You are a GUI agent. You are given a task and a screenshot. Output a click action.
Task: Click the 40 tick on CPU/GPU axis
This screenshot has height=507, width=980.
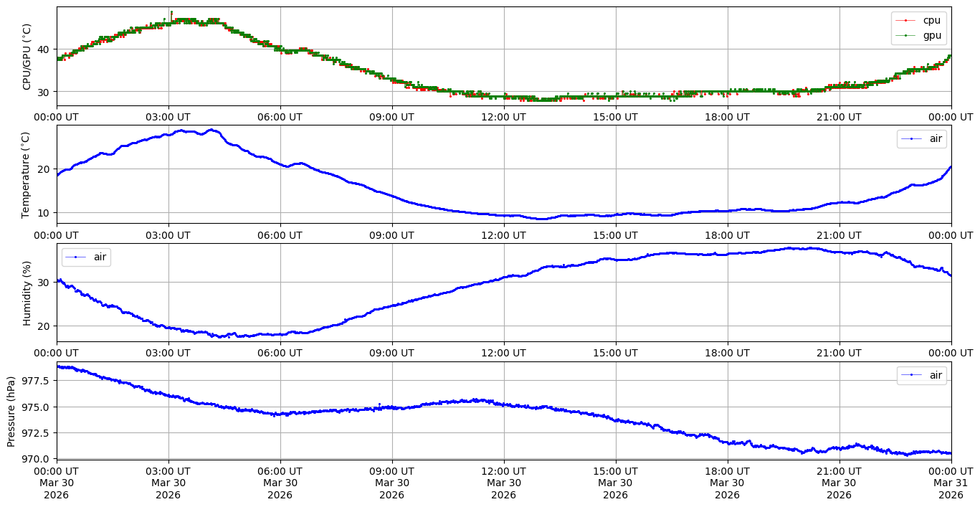[44, 49]
